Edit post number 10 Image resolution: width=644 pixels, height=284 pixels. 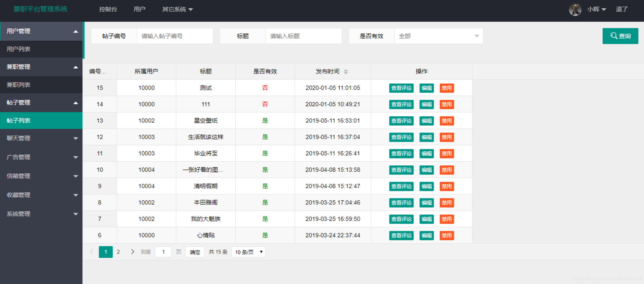[427, 170]
